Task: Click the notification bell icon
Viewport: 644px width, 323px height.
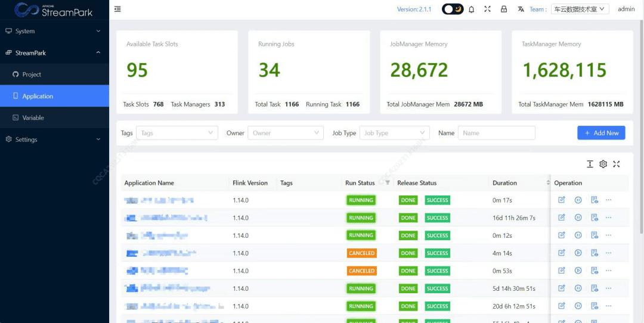Action: tap(472, 9)
